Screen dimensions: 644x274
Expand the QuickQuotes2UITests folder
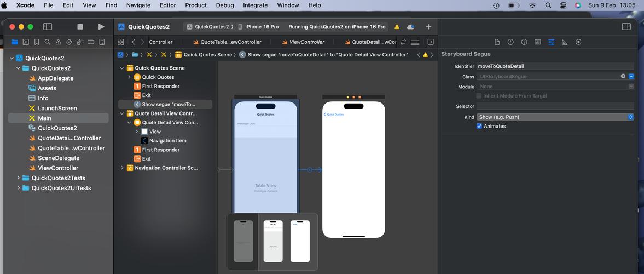[x=18, y=188]
